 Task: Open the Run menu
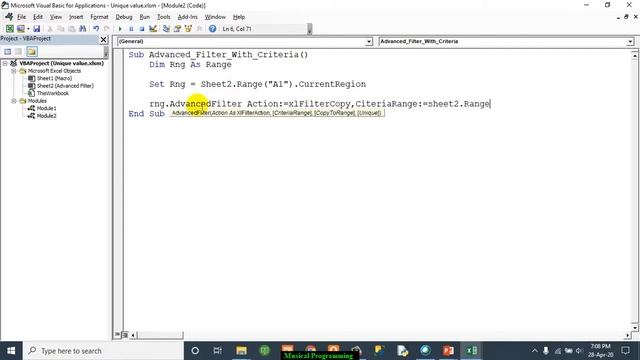144,17
